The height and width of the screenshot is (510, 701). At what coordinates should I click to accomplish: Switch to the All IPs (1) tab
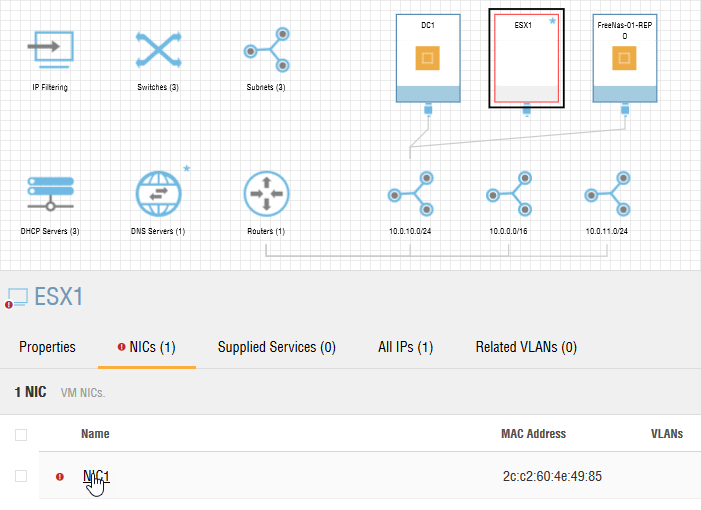point(405,347)
